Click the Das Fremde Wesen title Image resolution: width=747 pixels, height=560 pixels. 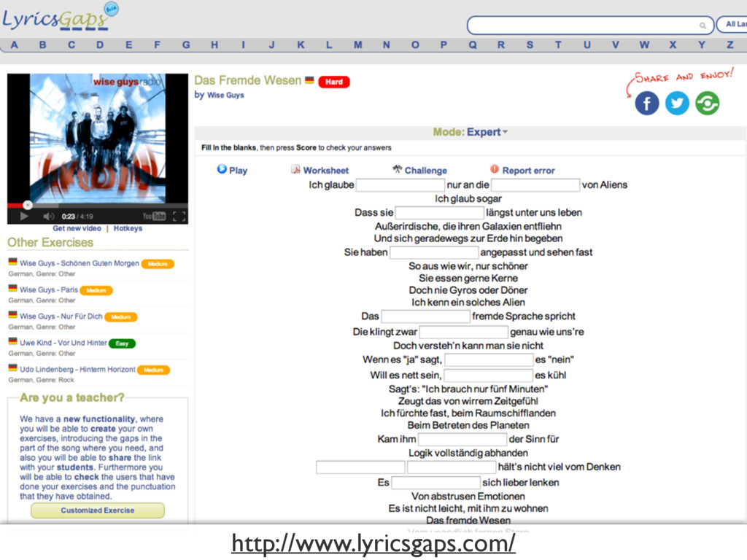coord(248,80)
